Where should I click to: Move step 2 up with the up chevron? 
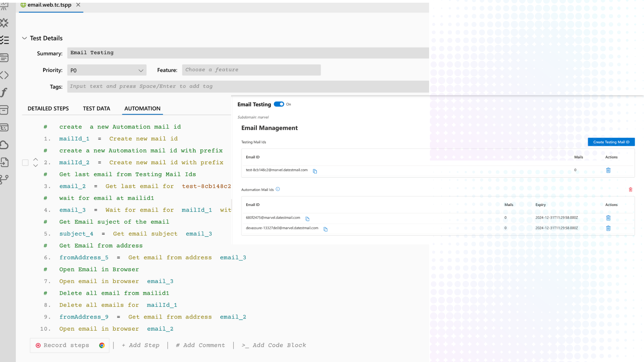(x=36, y=160)
